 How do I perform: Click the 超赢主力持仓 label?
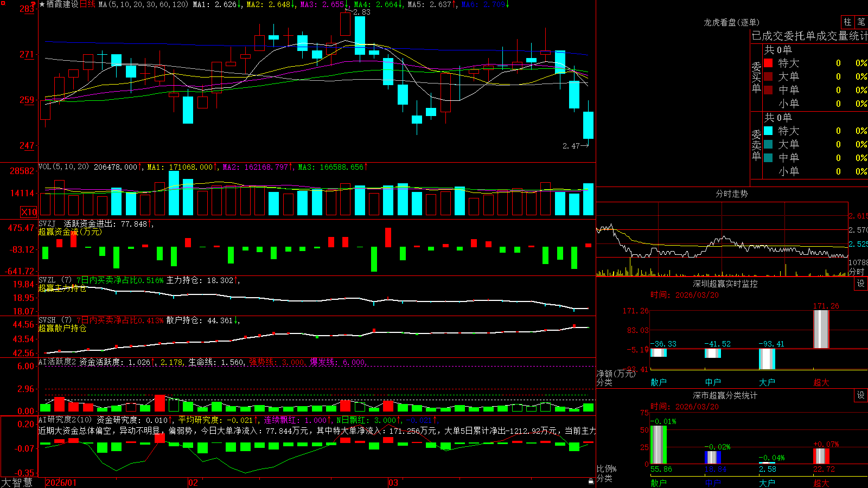[62, 288]
